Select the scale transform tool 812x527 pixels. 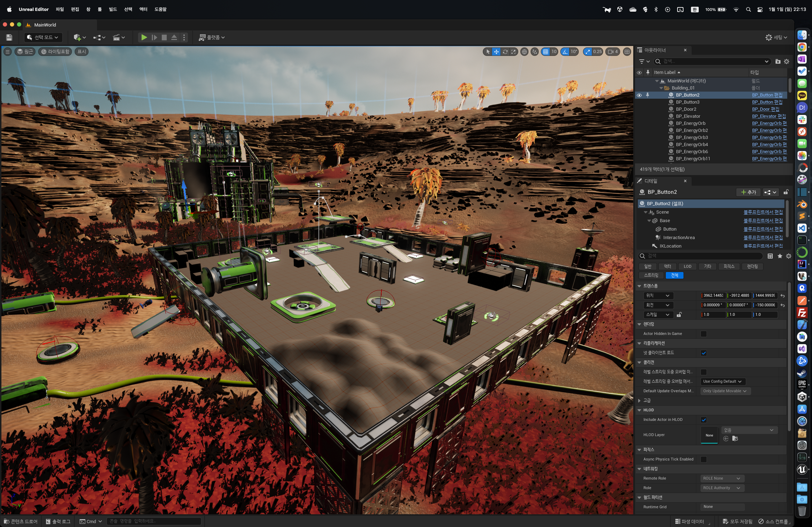(514, 52)
